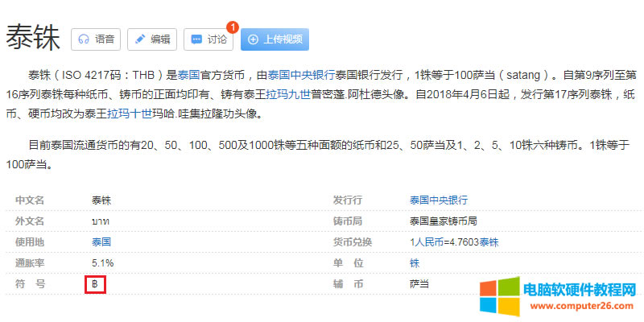644x322 pixels.
Task: Open the 讨论 chat bubble icon
Action: pyautogui.click(x=197, y=39)
